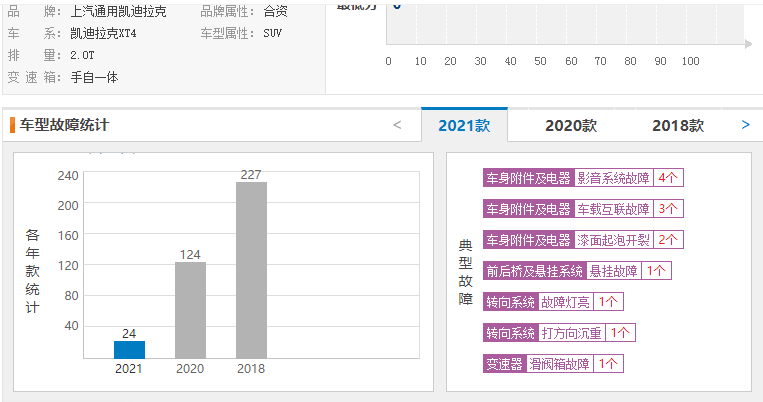
Task: Click 前后桥及悬挂系统 category label
Action: click(535, 271)
